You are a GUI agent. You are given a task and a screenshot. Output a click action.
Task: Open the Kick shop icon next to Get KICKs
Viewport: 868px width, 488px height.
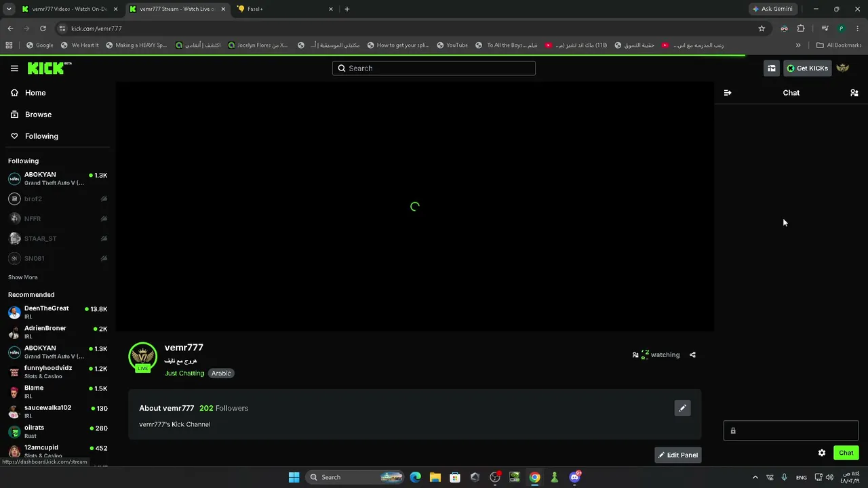[771, 68]
